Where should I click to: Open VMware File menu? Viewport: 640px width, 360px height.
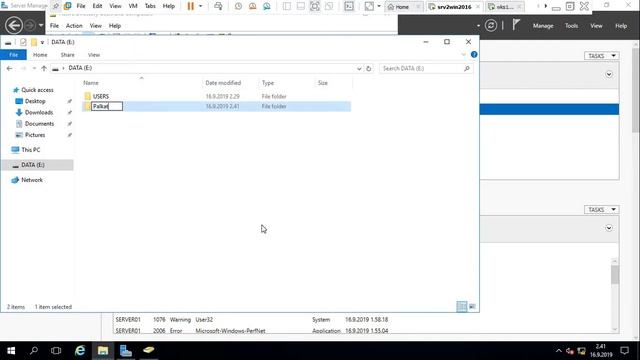tap(81, 6)
